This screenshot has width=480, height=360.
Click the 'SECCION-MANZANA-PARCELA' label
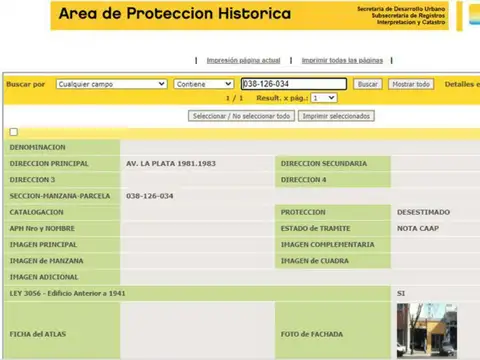pyautogui.click(x=60, y=196)
